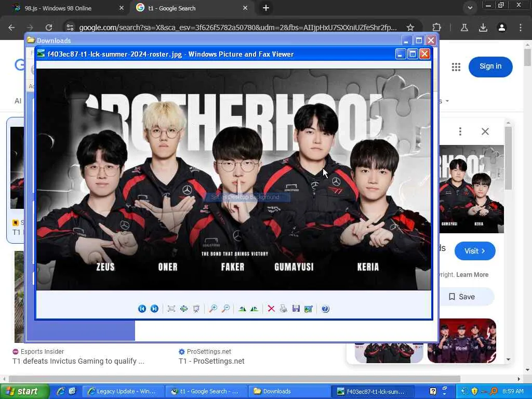Open image panel more options dots
This screenshot has height=399, width=532.
pyautogui.click(x=460, y=131)
